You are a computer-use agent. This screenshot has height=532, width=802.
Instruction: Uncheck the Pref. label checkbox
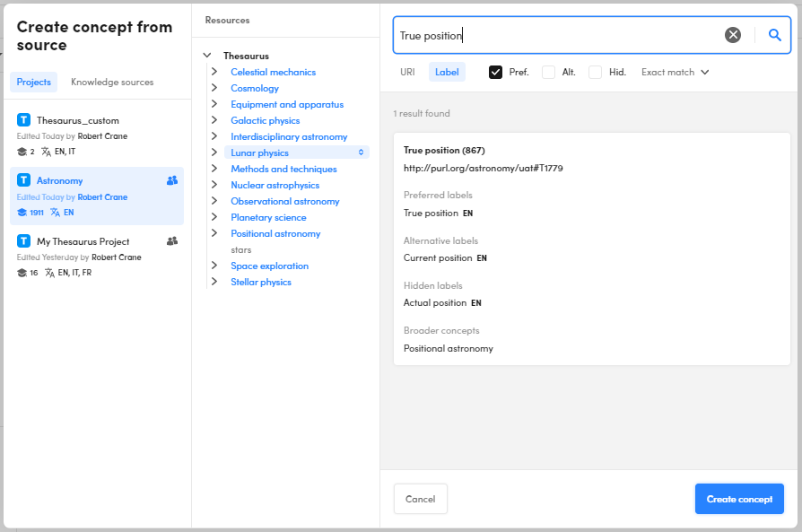point(495,72)
